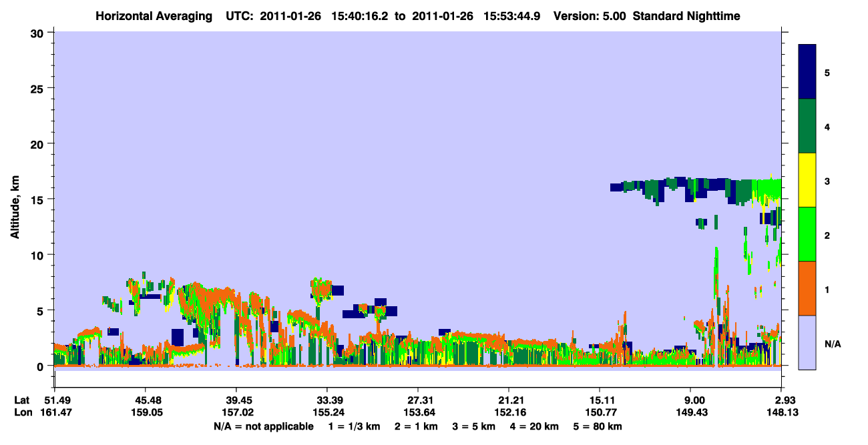Image resolution: width=868 pixels, height=445 pixels.
Task: Click longitude value 149.43
Action: pos(691,413)
